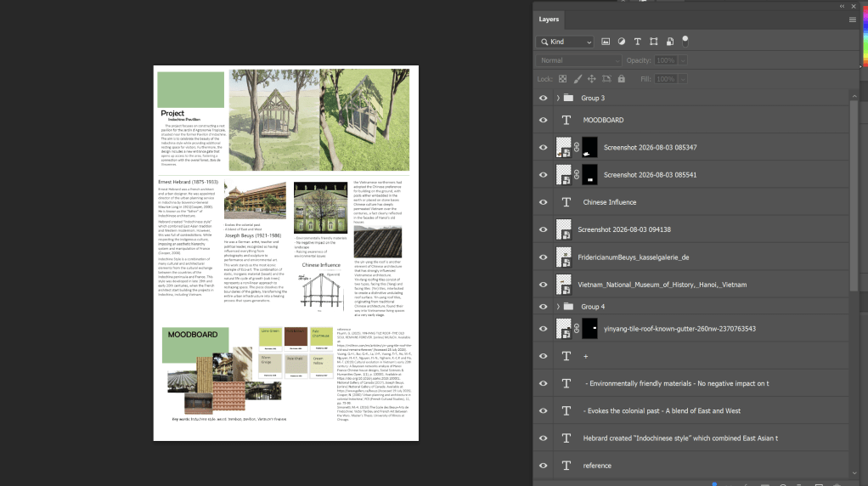The width and height of the screenshot is (868, 486).
Task: Filter layers by type (text) layers
Action: 638,42
